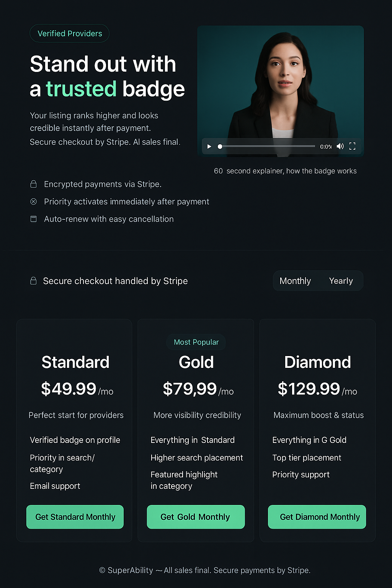This screenshot has width=392, height=588.
Task: Choose the Get Gold Monthly plan
Action: click(196, 517)
